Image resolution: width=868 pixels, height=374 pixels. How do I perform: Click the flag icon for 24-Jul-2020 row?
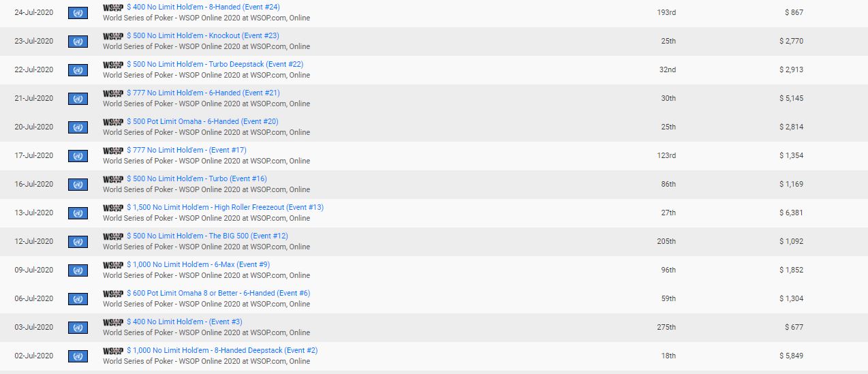(x=78, y=13)
